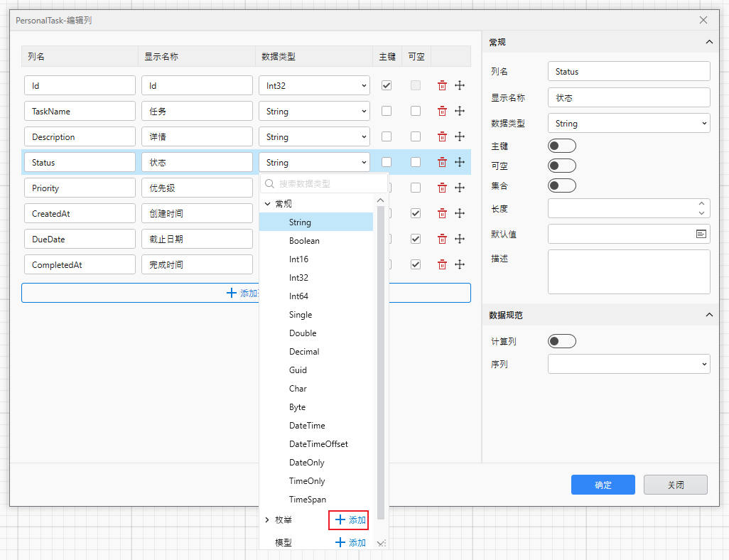
Task: Click 添加 next to 枚举
Action: 348,519
